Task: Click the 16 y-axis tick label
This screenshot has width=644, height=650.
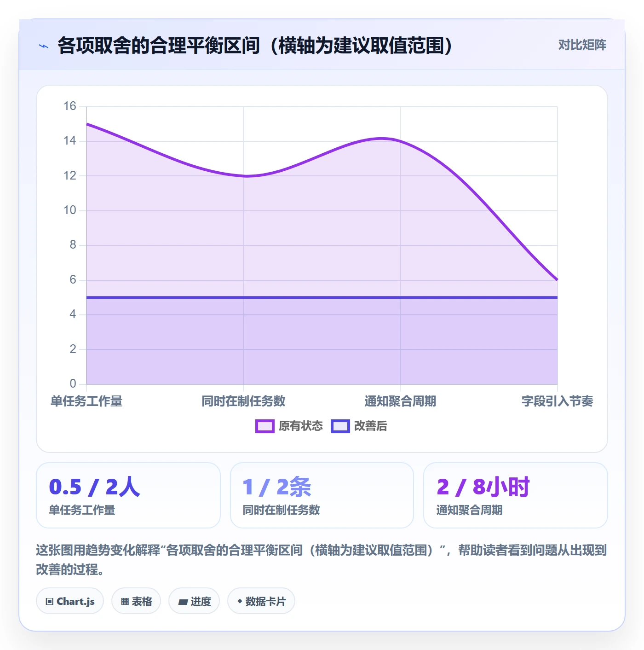Action: 70,106
